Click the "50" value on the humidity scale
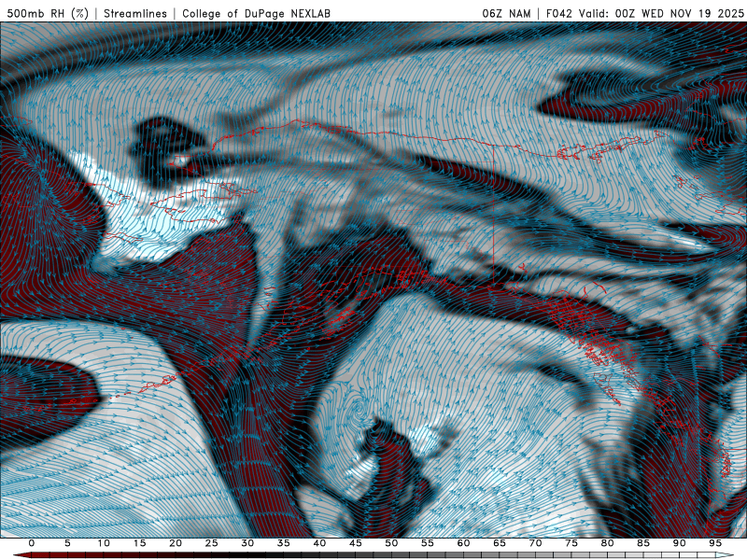Viewport: 747px width, 560px height. [391, 543]
